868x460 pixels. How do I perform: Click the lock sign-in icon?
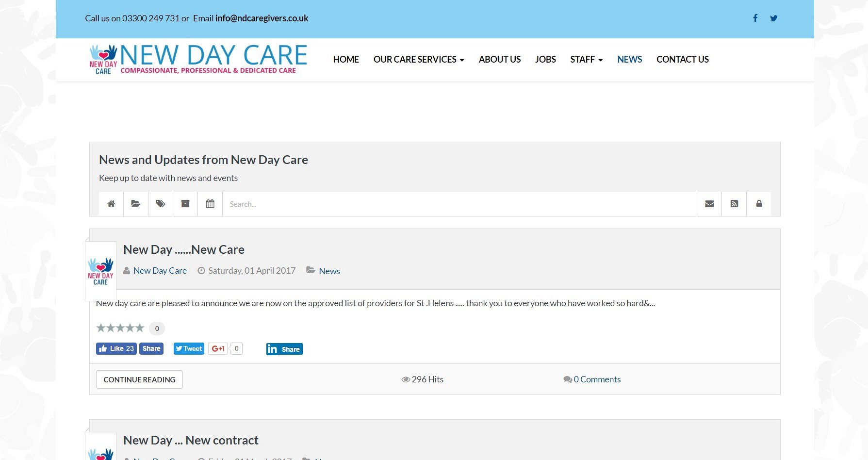pos(759,204)
